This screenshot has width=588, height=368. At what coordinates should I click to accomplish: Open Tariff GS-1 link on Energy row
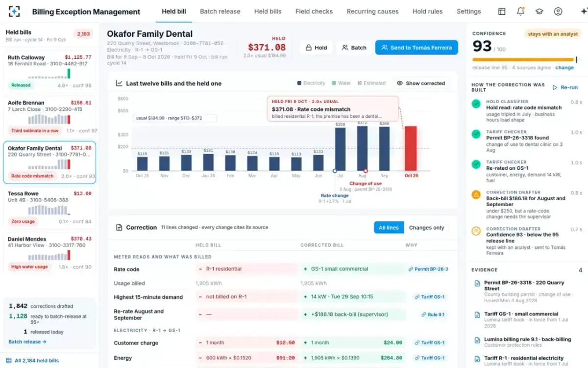click(x=430, y=358)
